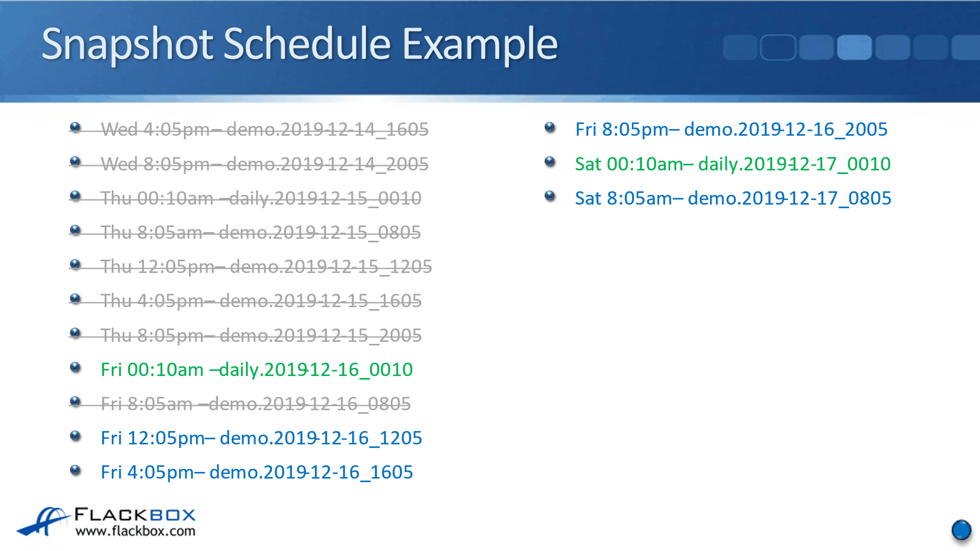Viewport: 980px width, 551px height.
Task: Click the Snapshot Schedule Example title
Action: pyautogui.click(x=299, y=44)
